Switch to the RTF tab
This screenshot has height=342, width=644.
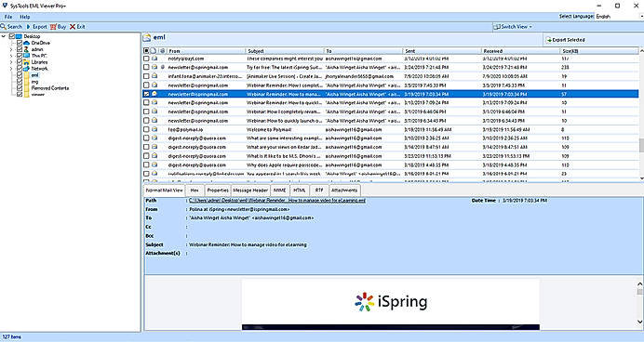point(319,191)
